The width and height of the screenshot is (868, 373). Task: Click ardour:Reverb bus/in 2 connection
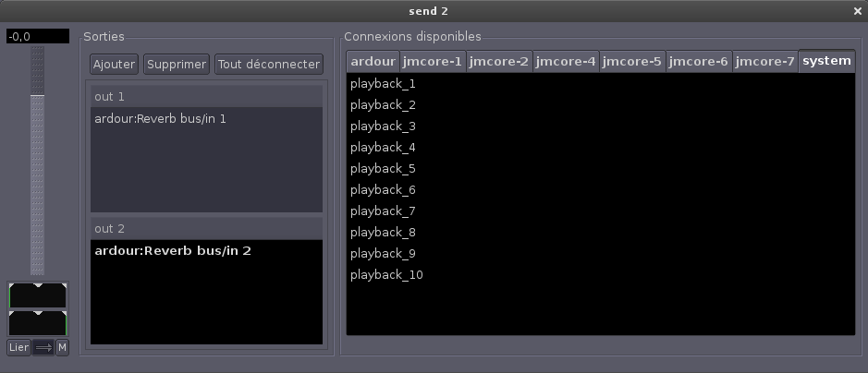[x=172, y=250]
